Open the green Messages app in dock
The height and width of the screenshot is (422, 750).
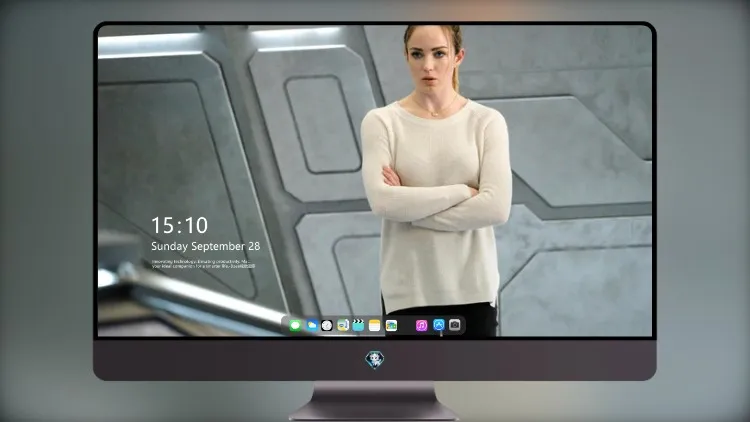pos(295,325)
